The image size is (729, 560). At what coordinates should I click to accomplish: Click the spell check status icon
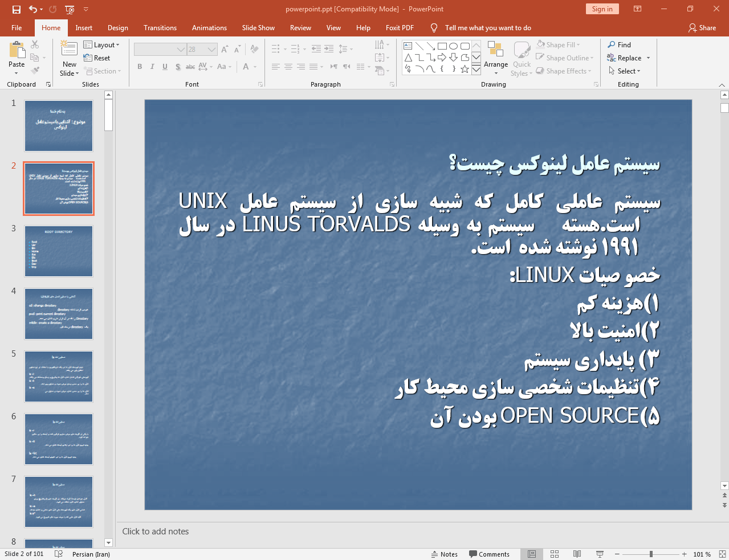[58, 554]
